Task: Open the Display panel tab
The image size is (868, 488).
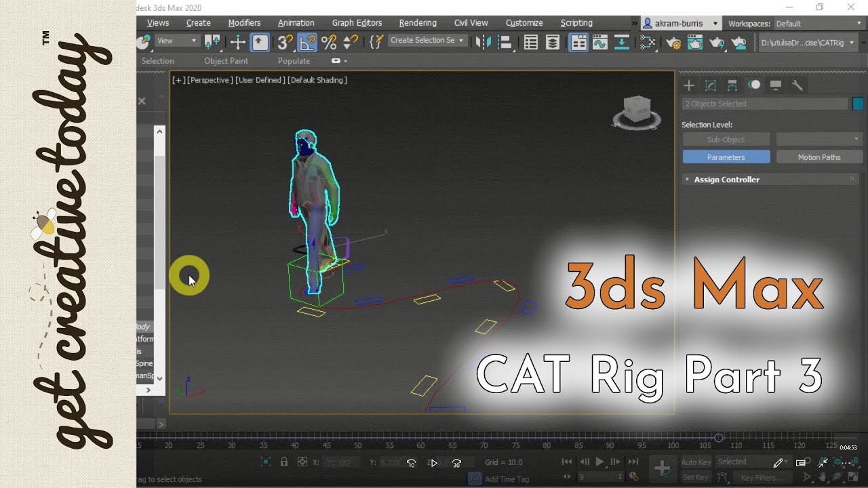Action: tap(776, 85)
